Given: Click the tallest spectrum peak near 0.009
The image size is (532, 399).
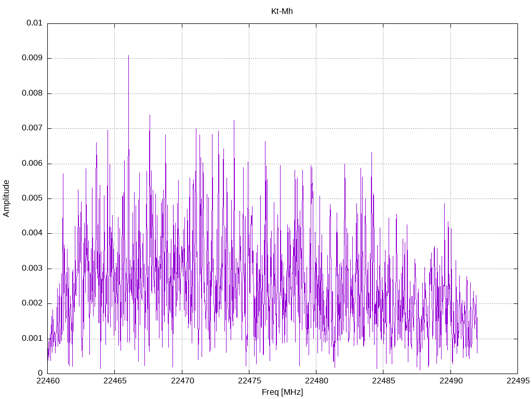Looking at the screenshot, I should 128,56.
